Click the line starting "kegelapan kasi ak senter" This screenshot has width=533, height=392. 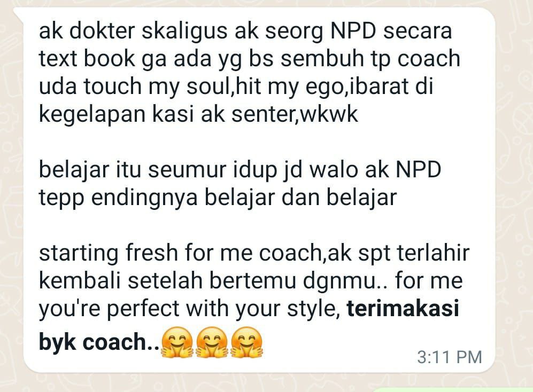coord(198,114)
